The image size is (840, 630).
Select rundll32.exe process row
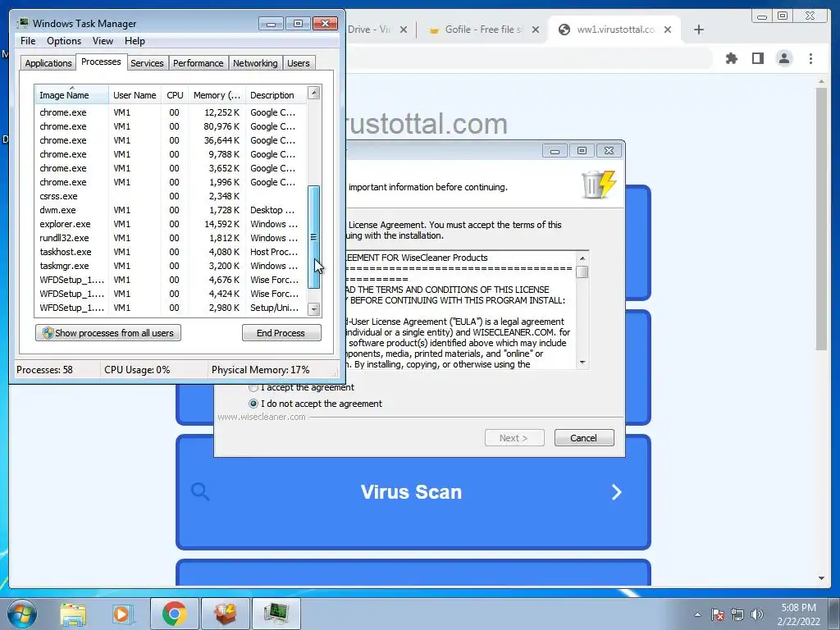point(171,238)
